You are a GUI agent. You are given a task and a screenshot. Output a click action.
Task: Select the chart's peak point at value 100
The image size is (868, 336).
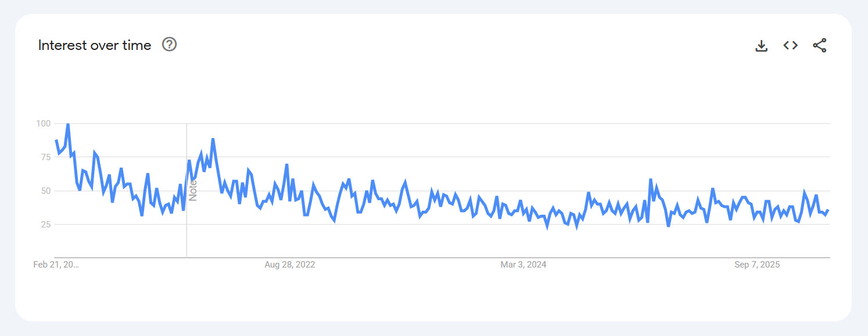click(x=67, y=123)
